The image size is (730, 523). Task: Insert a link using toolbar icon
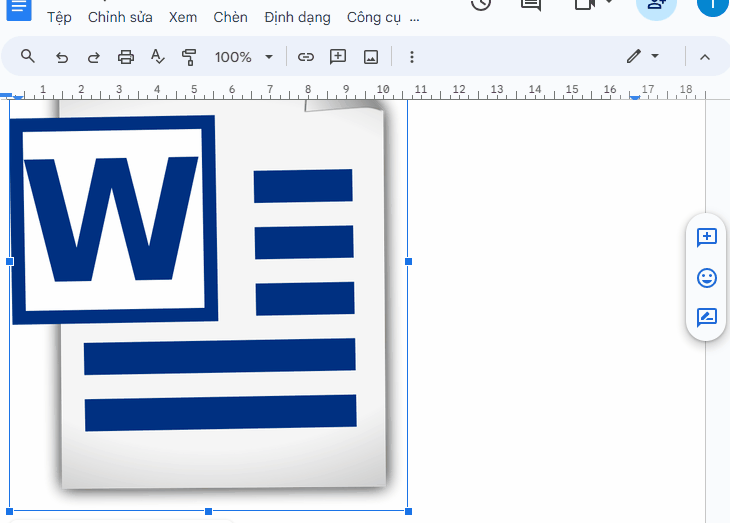(x=306, y=57)
